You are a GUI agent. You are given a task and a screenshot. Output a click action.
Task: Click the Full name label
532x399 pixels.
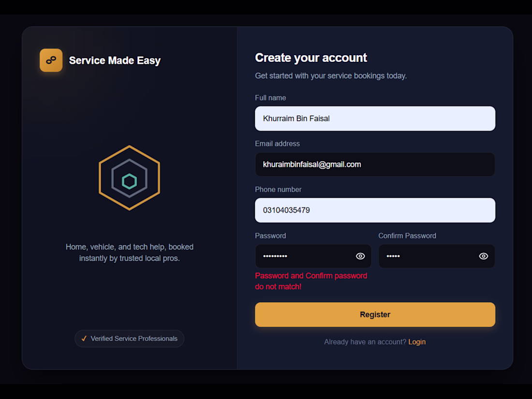tap(270, 98)
